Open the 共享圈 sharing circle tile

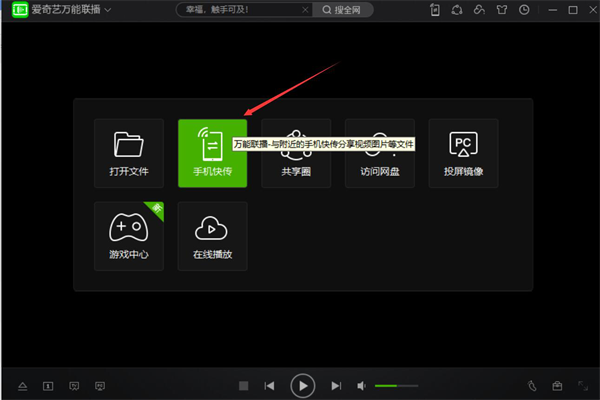[296, 153]
